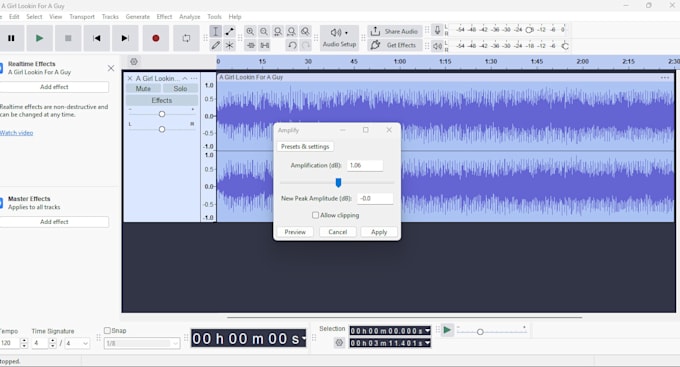680x367 pixels.
Task: Open the Edit menu
Action: pos(14,16)
